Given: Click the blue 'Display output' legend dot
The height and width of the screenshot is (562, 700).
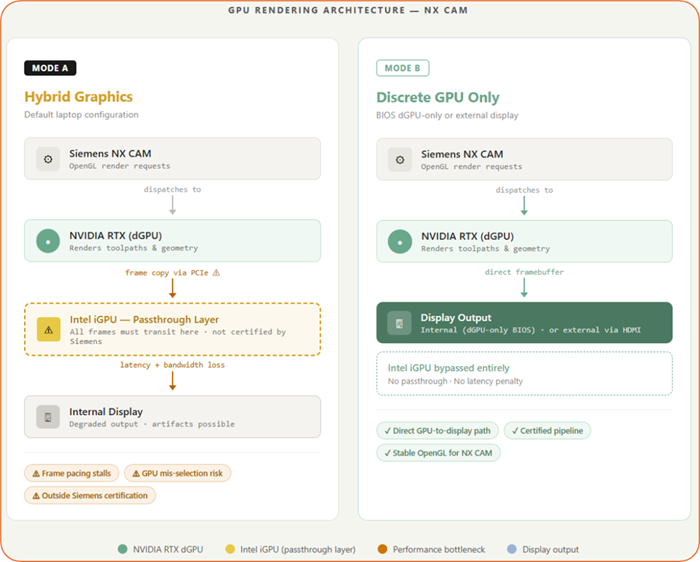Looking at the screenshot, I should click(x=511, y=549).
